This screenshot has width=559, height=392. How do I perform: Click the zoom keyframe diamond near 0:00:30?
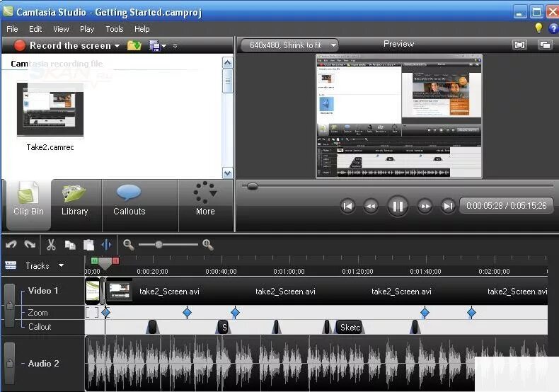click(188, 313)
